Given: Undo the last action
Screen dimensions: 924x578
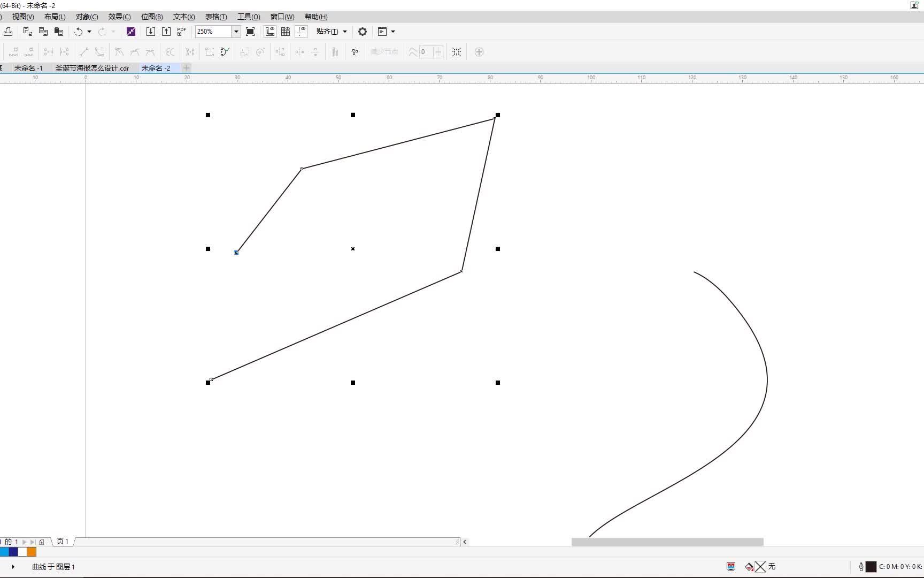Looking at the screenshot, I should [x=78, y=32].
